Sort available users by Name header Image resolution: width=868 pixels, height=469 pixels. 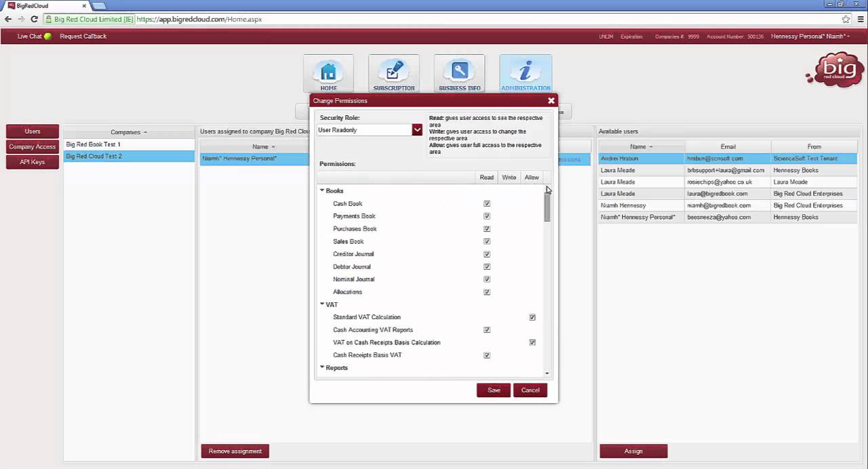641,146
